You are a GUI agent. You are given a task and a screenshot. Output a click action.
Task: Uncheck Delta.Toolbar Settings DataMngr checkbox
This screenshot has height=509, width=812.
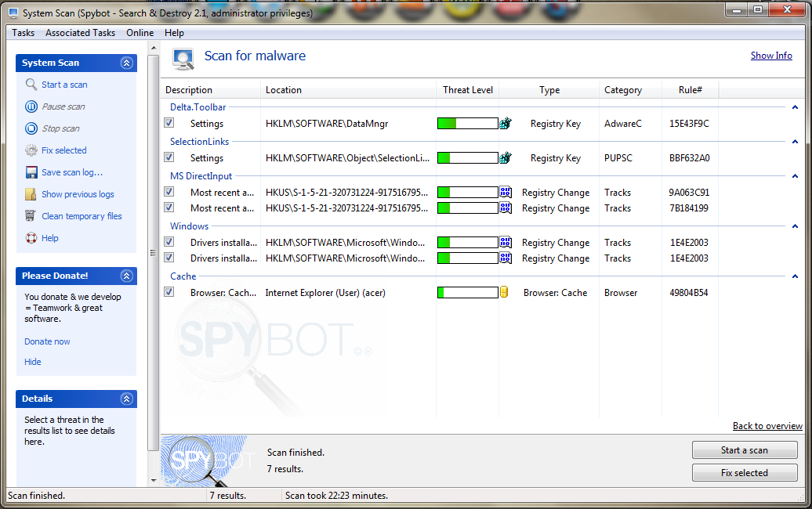click(169, 123)
